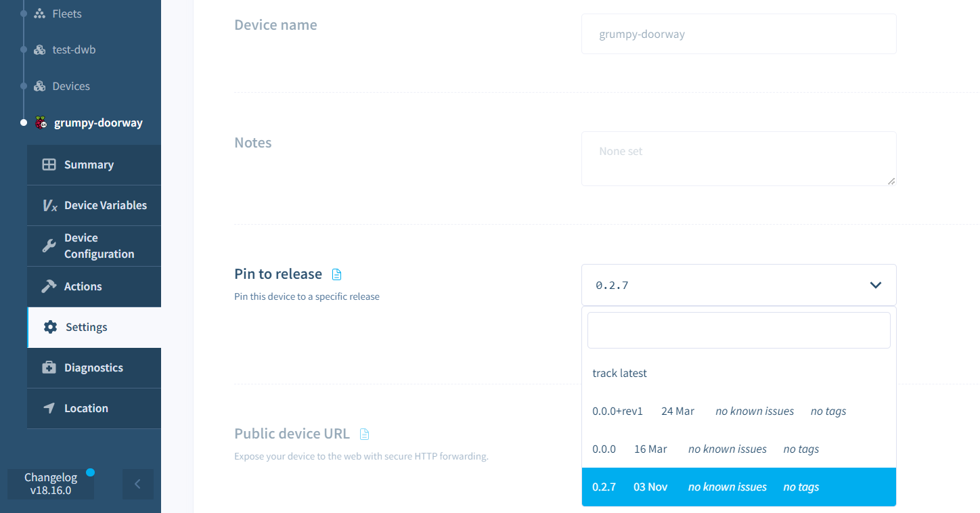The image size is (980, 513).
Task: Collapse the sidebar with the chevron button
Action: pyautogui.click(x=137, y=484)
